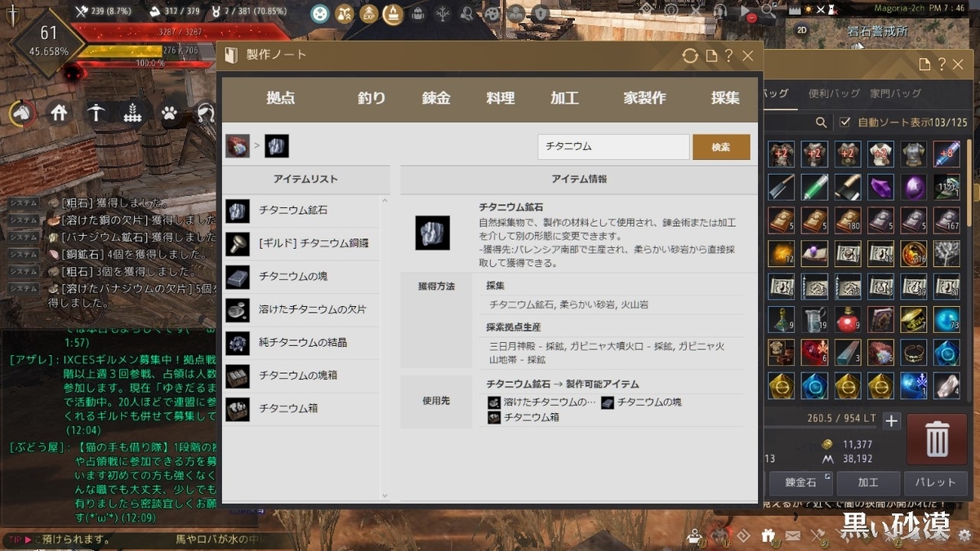980x551 pixels.
Task: Select the blue orb stack of 73
Action: click(947, 320)
